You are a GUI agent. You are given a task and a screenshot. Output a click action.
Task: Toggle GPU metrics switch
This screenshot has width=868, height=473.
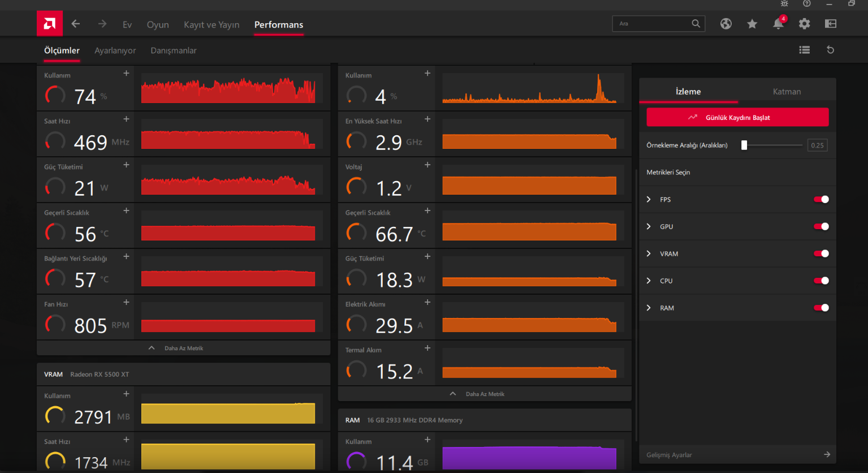(821, 226)
